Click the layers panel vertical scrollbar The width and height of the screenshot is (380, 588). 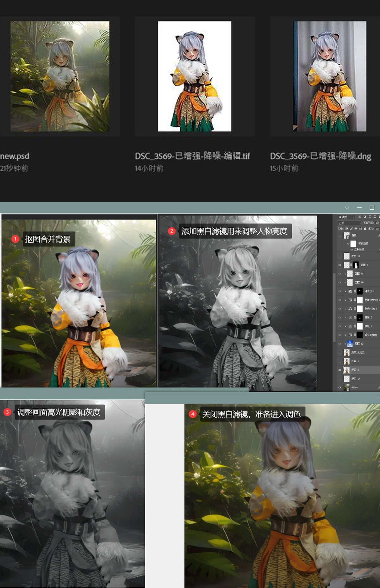point(334,307)
